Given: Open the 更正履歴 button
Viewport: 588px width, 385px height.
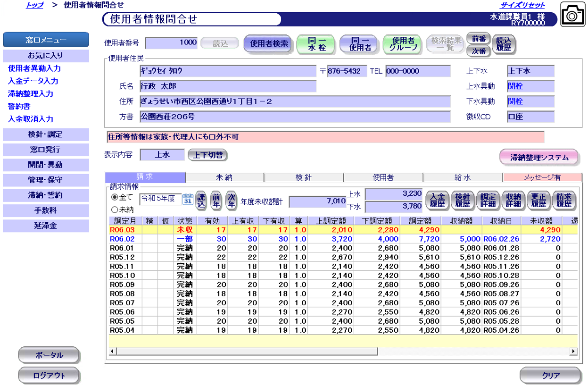Looking at the screenshot, I should 538,200.
